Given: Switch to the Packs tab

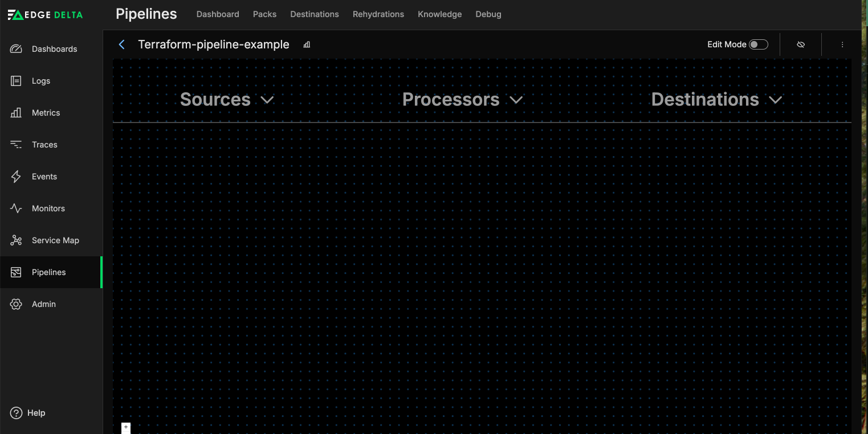Looking at the screenshot, I should (264, 14).
